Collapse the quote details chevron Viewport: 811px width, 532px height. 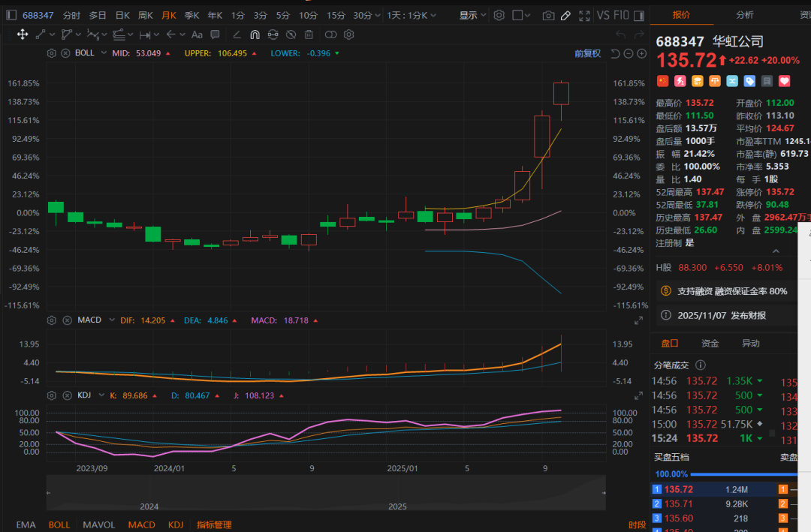click(x=776, y=251)
